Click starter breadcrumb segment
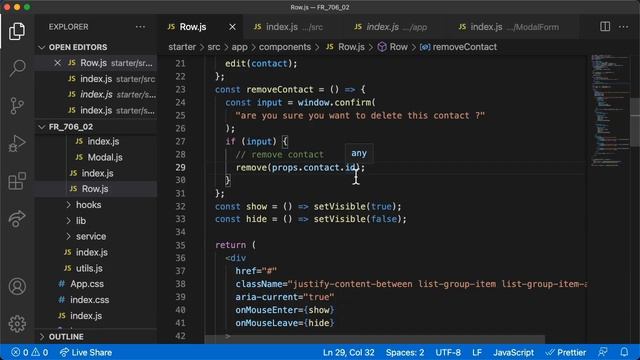This screenshot has height=360, width=640. tap(182, 47)
